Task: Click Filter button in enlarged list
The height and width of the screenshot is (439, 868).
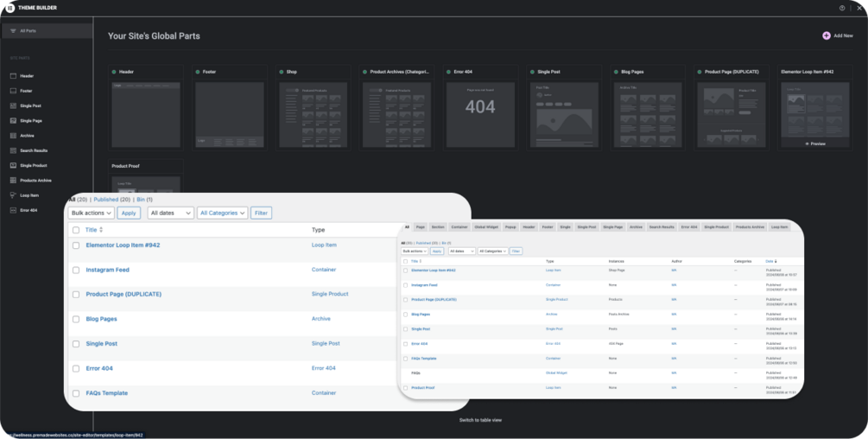Action: click(262, 213)
